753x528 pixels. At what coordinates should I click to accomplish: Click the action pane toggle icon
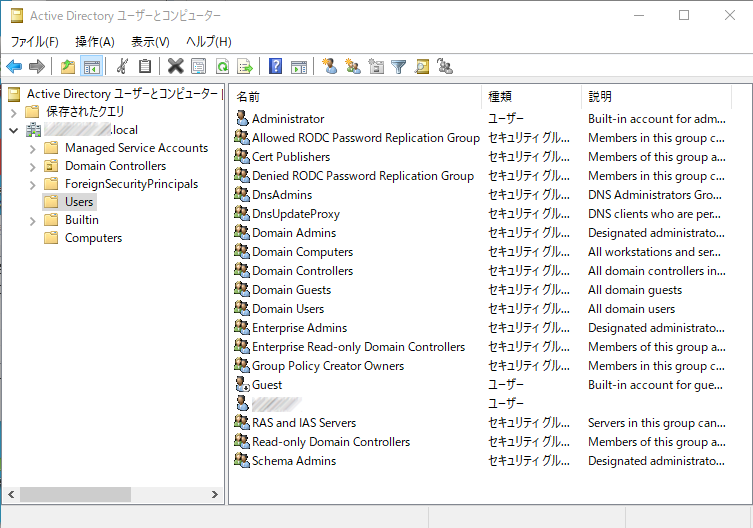point(299,66)
